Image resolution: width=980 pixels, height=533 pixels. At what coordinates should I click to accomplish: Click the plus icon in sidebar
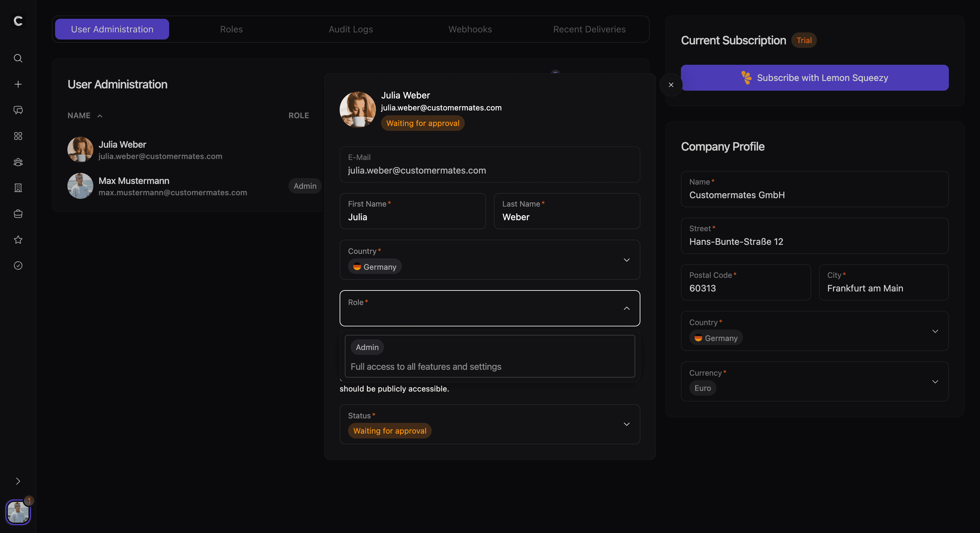[x=18, y=84]
